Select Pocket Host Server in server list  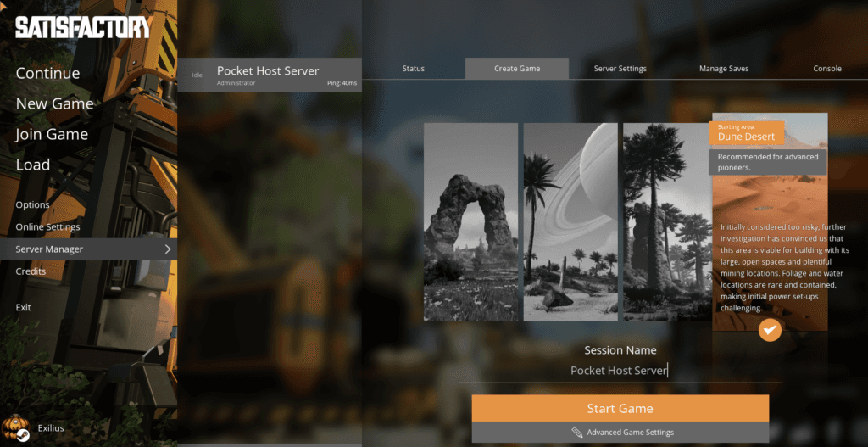coord(270,75)
